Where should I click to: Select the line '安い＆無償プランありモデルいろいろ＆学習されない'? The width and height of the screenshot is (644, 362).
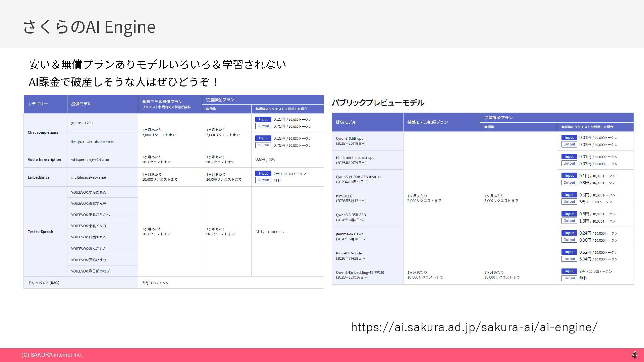click(x=158, y=64)
